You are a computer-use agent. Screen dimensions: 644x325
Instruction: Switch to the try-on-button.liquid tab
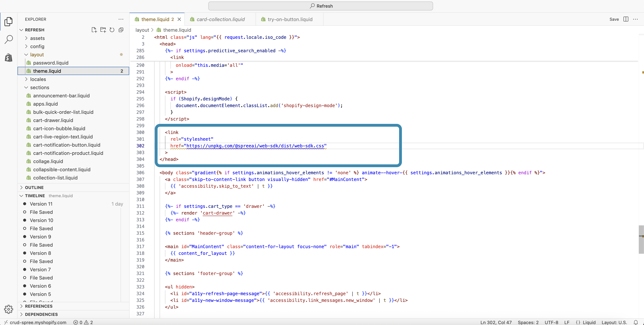pos(290,19)
